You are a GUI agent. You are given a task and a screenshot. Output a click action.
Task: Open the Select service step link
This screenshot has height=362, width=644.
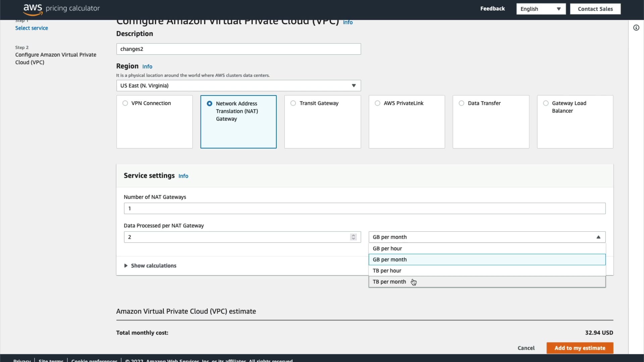[32, 28]
